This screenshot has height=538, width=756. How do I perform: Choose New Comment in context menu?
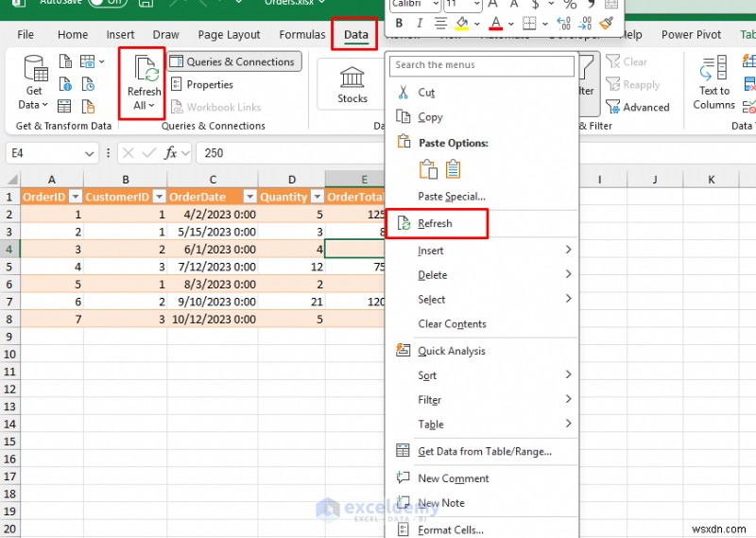tap(482, 478)
